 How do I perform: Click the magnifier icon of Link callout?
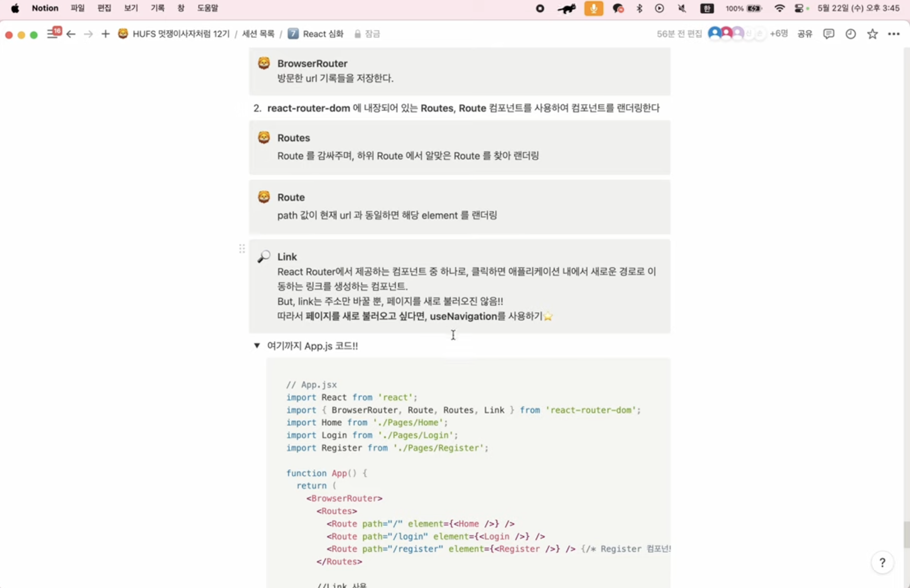coord(264,257)
